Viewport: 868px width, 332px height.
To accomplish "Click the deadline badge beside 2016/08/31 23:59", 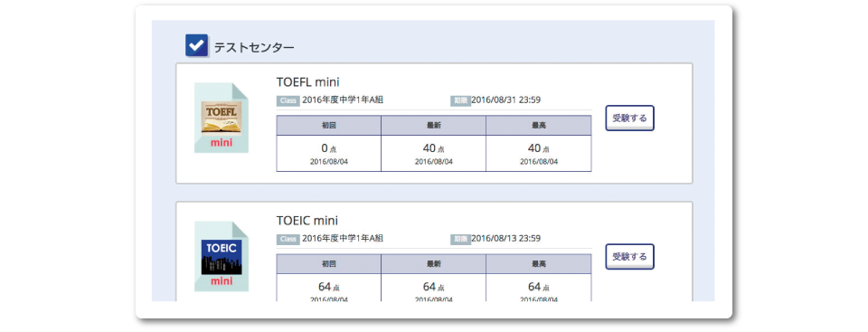I will click(x=460, y=101).
